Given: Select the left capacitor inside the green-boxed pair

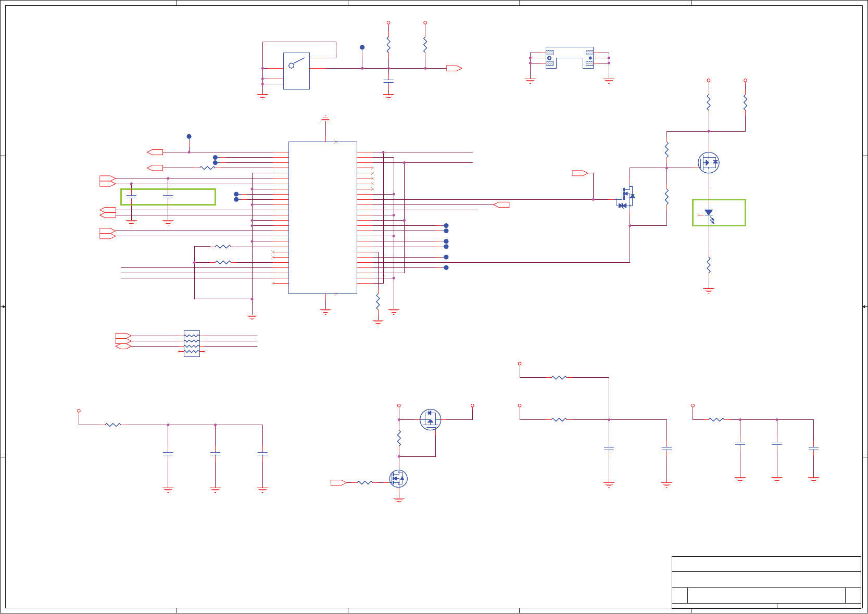Looking at the screenshot, I should point(131,197).
